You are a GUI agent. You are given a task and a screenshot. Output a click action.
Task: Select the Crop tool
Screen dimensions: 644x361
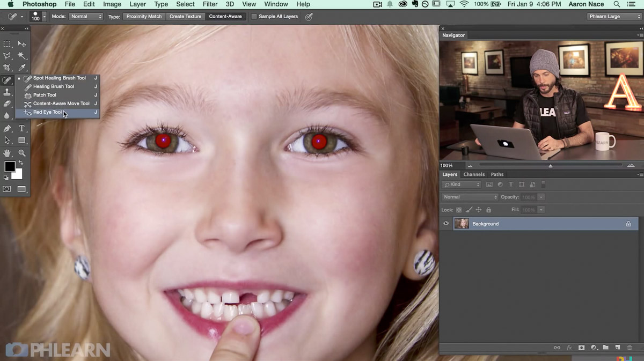tap(7, 68)
